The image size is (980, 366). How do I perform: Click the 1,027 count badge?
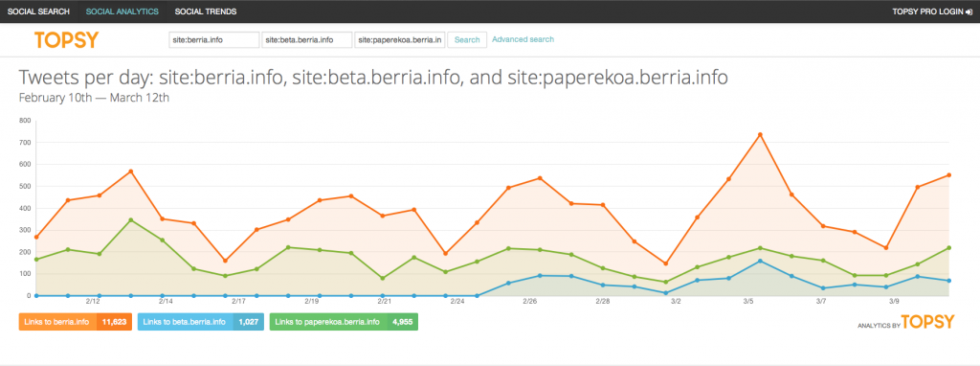(248, 322)
